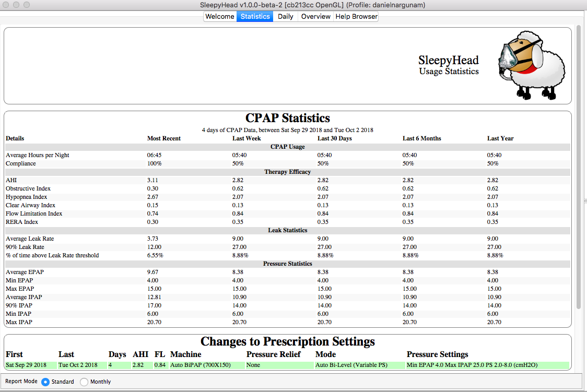Click the "Changes to Prescription Settings" heading

(x=288, y=341)
